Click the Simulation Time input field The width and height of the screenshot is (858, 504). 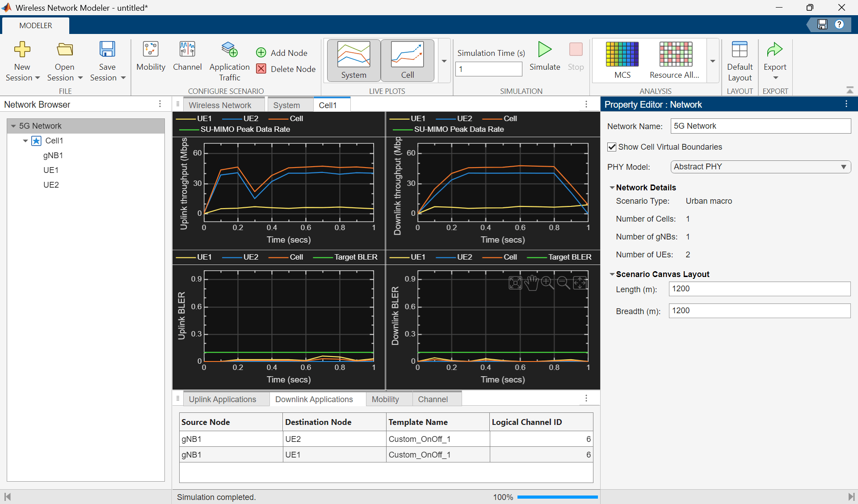(488, 69)
